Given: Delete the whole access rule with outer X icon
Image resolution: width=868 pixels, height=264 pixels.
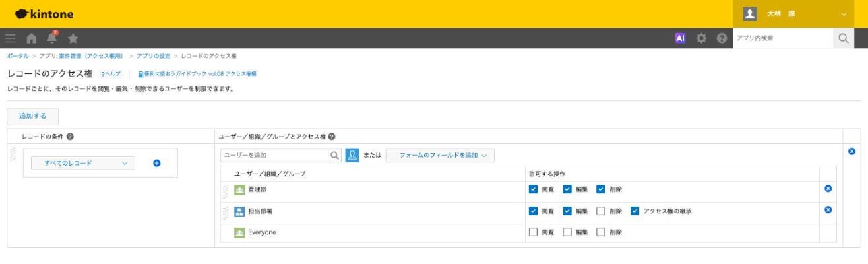Looking at the screenshot, I should (852, 152).
